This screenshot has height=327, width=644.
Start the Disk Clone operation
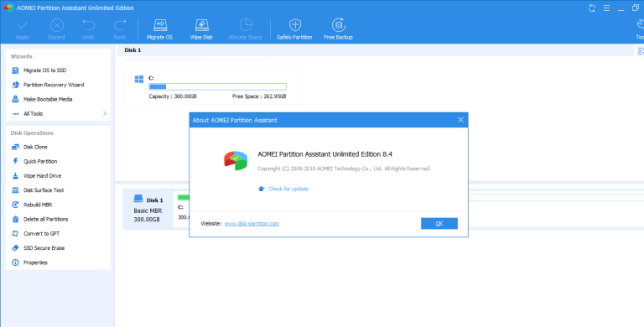pyautogui.click(x=35, y=147)
